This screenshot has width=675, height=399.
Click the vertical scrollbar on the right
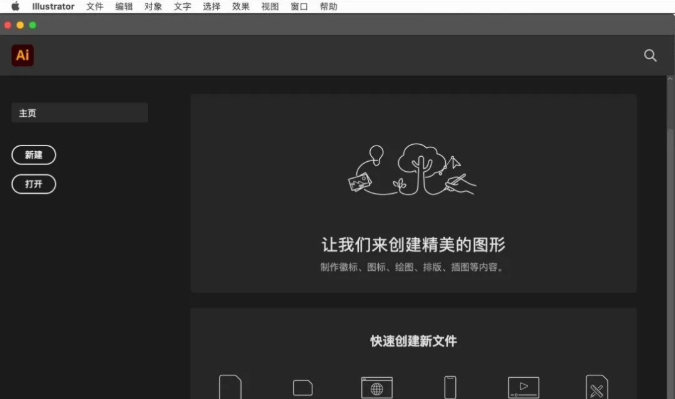click(x=670, y=263)
